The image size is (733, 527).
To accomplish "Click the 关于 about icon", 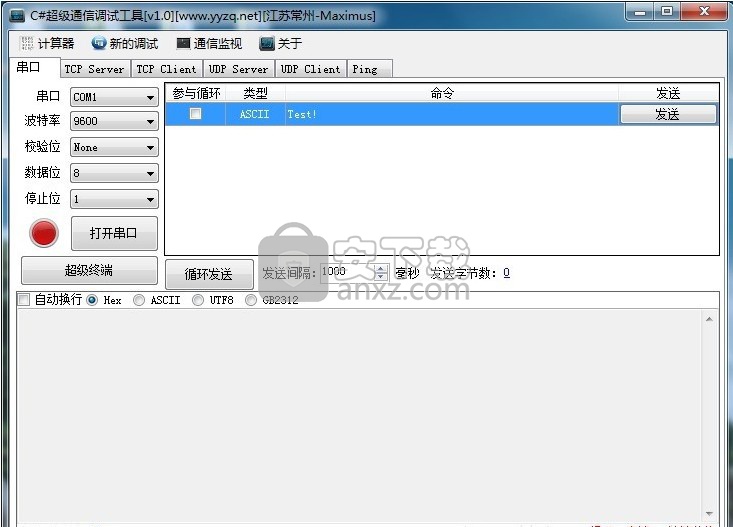I will click(x=267, y=43).
